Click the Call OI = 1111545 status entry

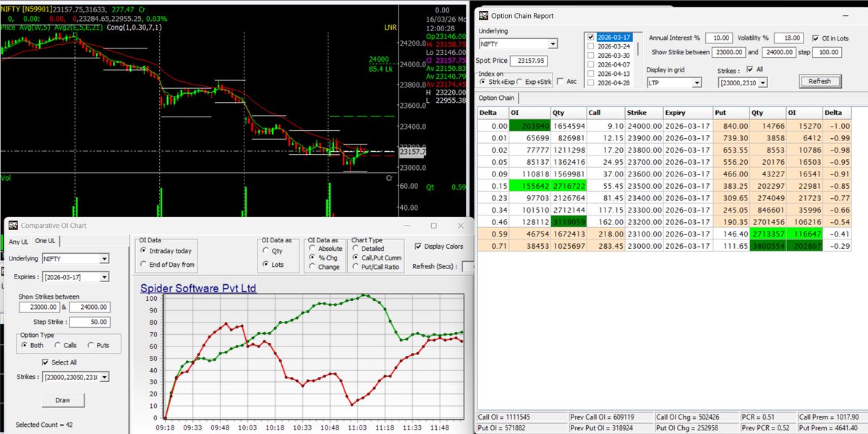[522, 417]
